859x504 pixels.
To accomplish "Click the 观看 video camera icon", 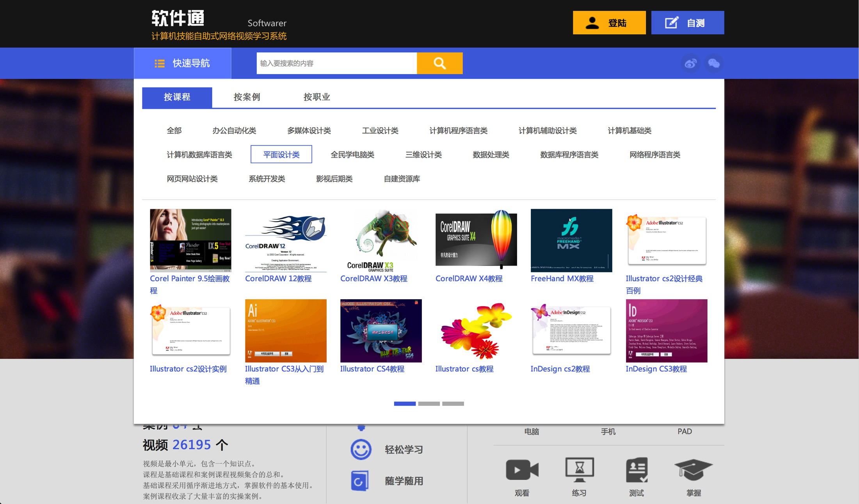I will click(522, 469).
